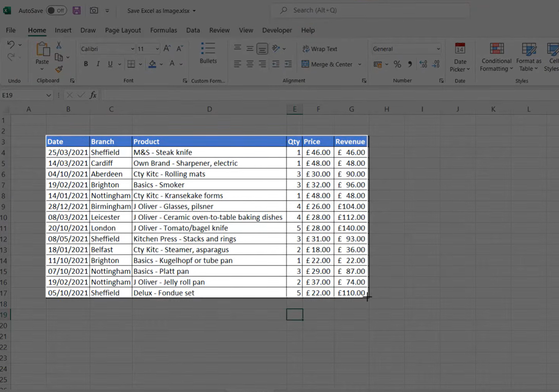This screenshot has width=559, height=392.
Task: Open the General number format dropdown
Action: point(438,49)
